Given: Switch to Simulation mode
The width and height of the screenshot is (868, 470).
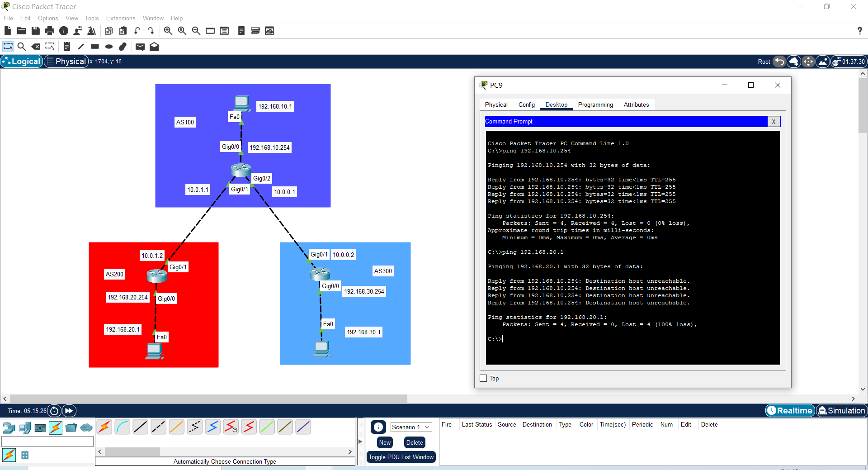Looking at the screenshot, I should point(841,410).
